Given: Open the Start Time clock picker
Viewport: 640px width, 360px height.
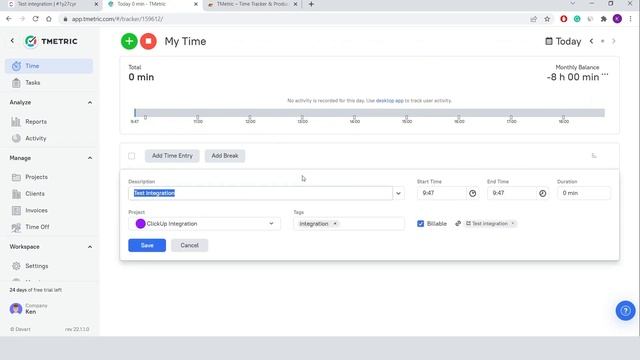Looking at the screenshot, I should coord(473,193).
